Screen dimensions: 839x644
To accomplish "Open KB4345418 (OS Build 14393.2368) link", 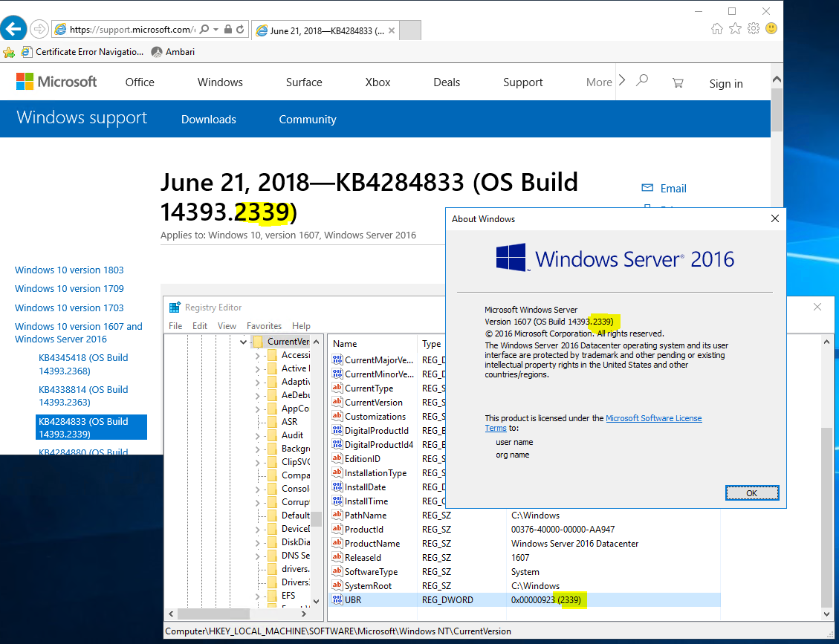I will coord(83,364).
